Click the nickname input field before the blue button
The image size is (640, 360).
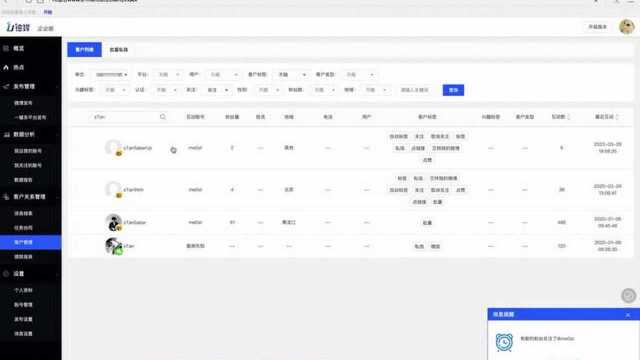click(416, 90)
